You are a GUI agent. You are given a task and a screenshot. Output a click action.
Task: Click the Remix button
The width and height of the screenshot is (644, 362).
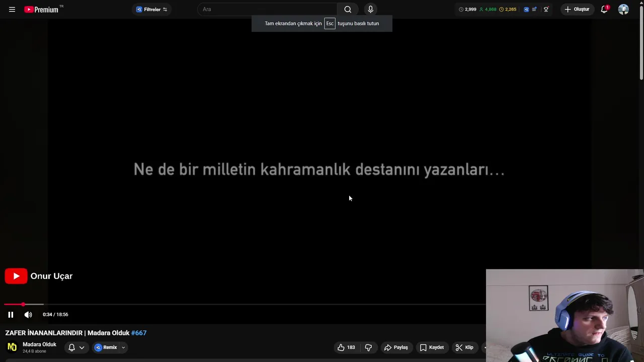(x=106, y=347)
